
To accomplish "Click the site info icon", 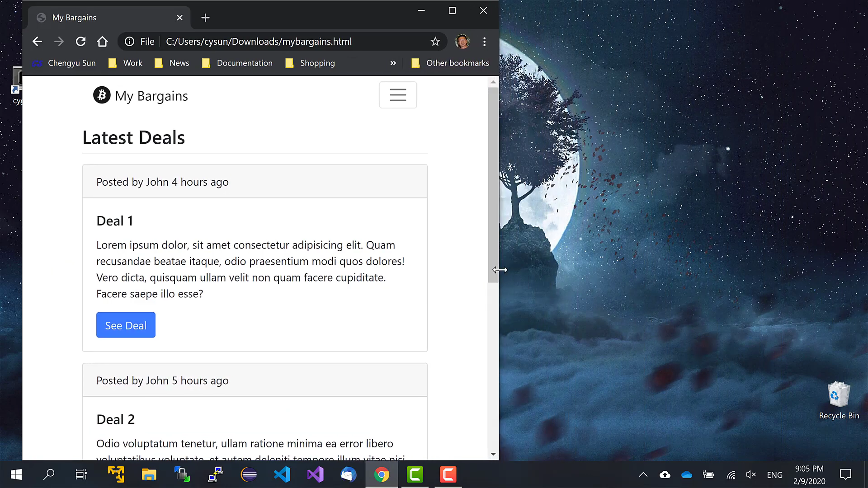I will point(129,42).
